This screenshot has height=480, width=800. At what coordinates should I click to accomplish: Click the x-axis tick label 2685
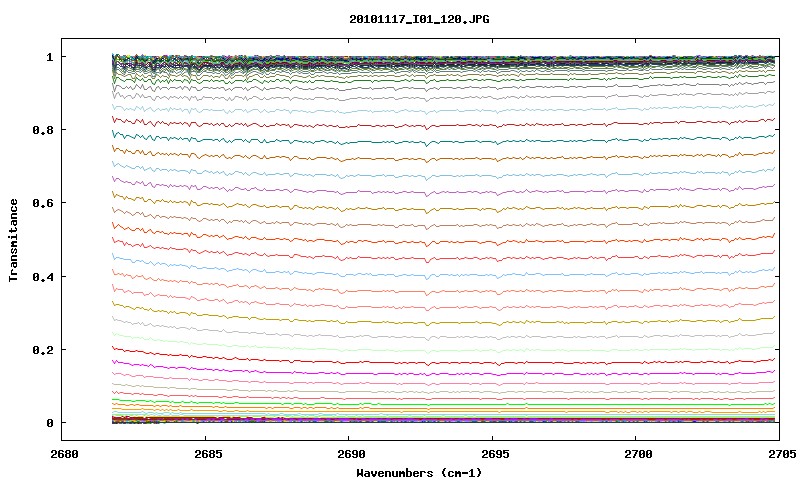[x=208, y=454]
